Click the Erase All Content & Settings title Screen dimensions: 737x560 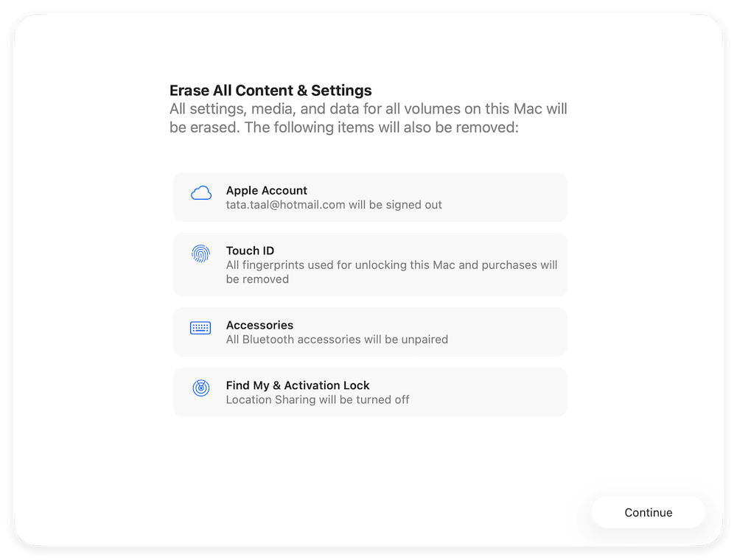coord(270,90)
